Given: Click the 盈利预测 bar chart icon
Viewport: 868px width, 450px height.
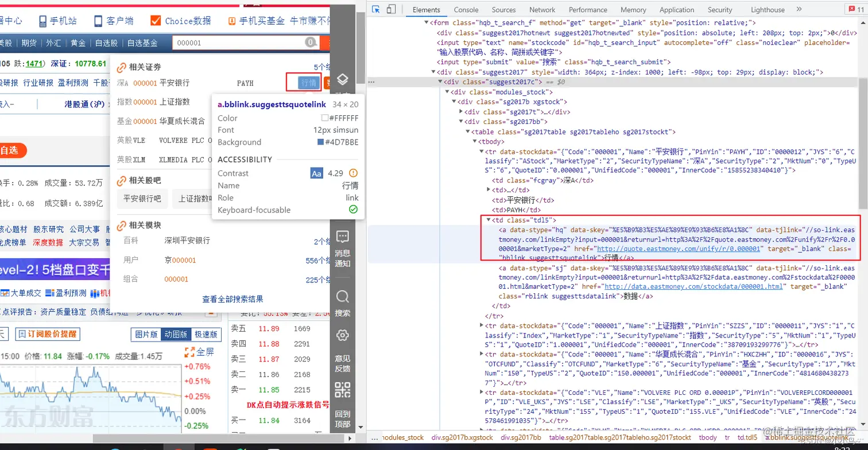Looking at the screenshot, I should point(51,293).
